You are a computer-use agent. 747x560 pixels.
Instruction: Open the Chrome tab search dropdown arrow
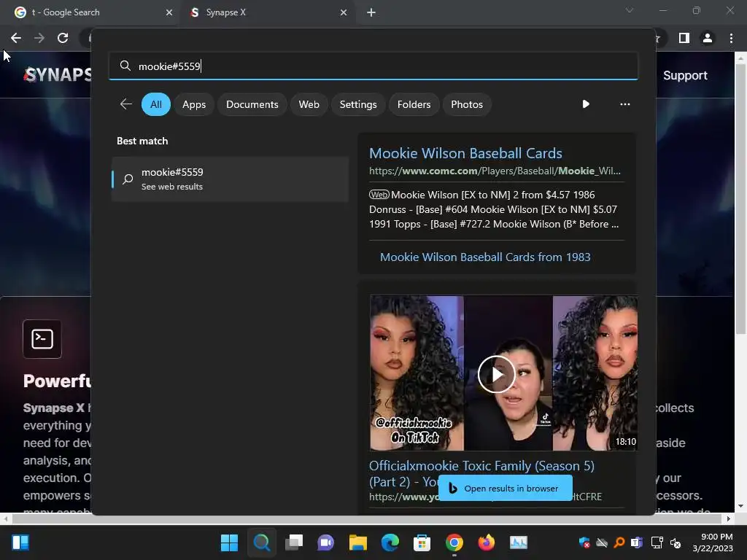(630, 10)
